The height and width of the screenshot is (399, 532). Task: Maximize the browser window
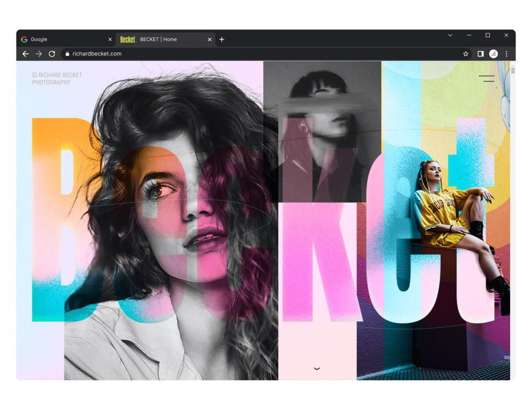pyautogui.click(x=487, y=35)
